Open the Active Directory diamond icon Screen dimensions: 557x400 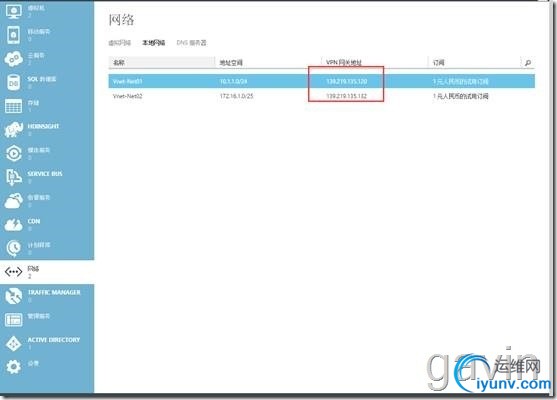[13, 343]
